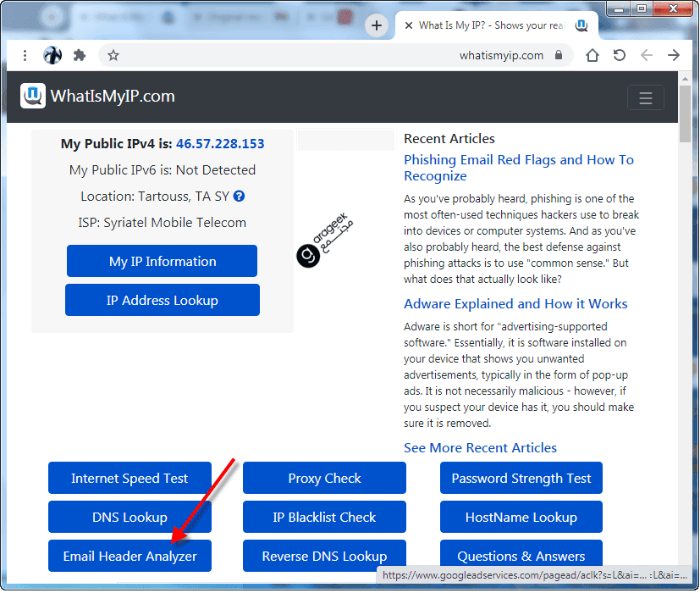Open Chrome's three-dot menu
700x593 pixels.
(x=25, y=55)
